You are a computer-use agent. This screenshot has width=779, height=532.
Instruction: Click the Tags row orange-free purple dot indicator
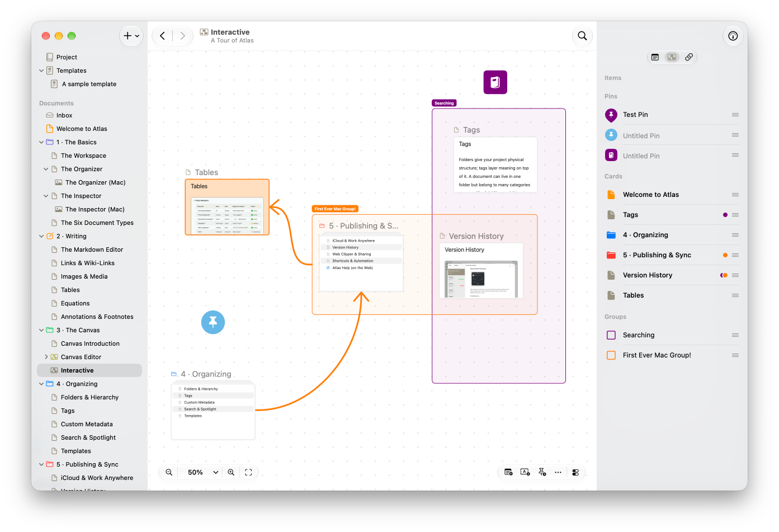(x=725, y=215)
